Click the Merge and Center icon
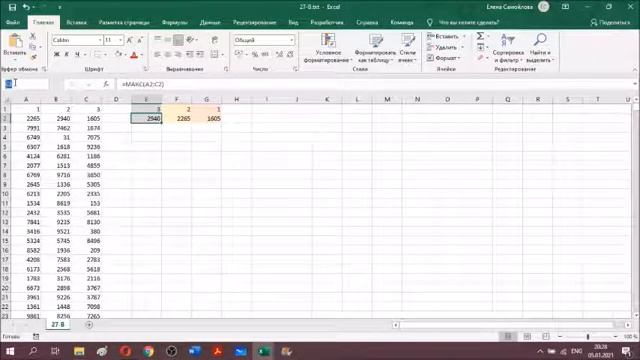This screenshot has height=360, width=640. pos(215,54)
